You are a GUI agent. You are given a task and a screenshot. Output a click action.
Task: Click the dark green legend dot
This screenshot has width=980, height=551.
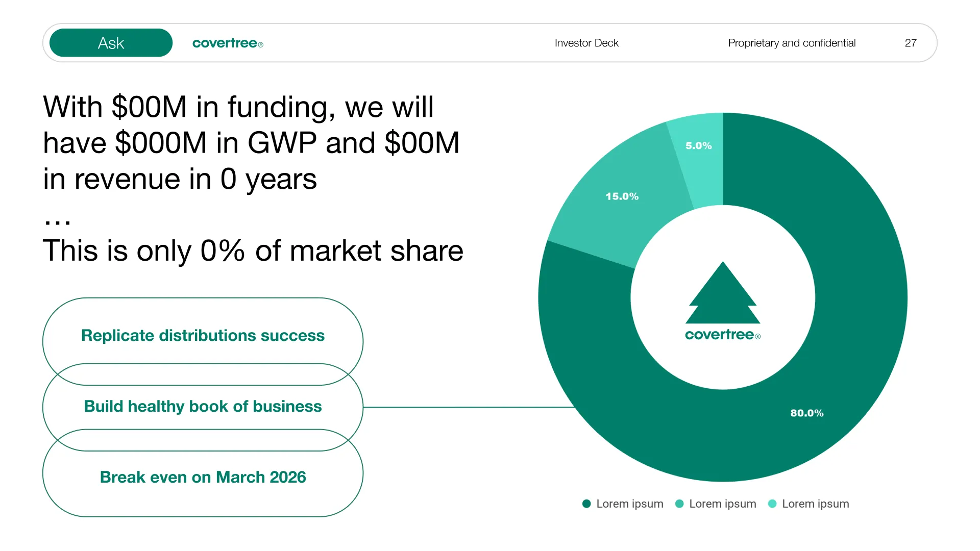click(x=586, y=504)
